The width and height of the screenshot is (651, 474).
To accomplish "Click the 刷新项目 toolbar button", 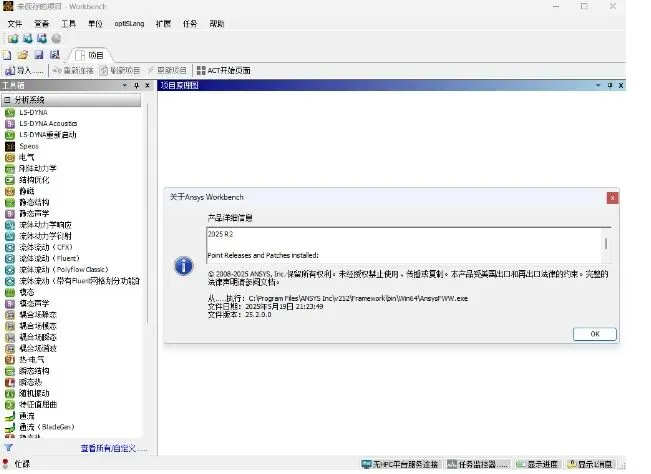I will click(x=120, y=71).
